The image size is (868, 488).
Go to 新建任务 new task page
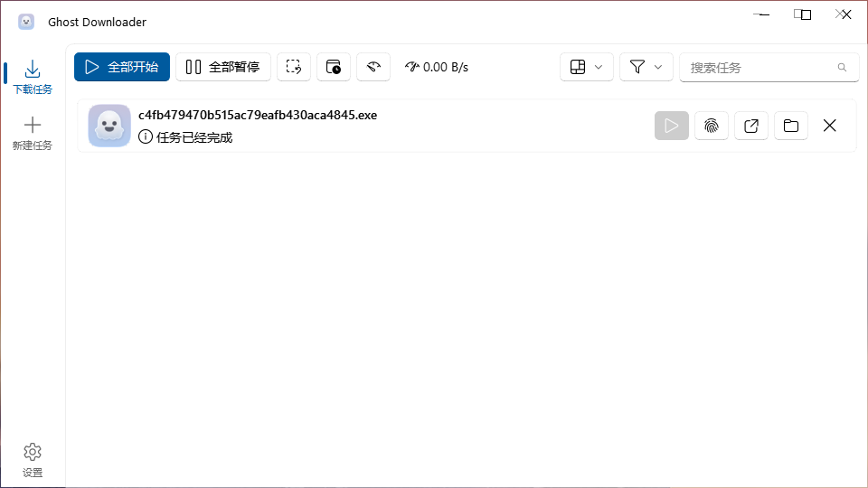click(33, 133)
